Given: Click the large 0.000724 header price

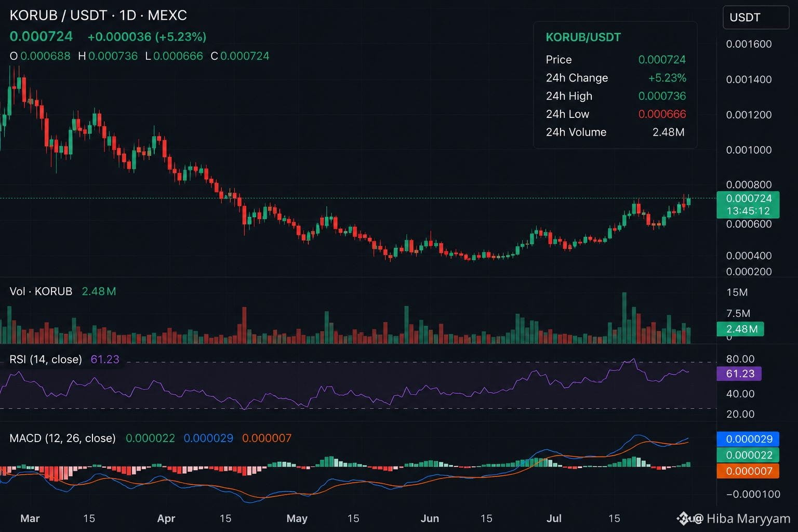Looking at the screenshot, I should click(x=41, y=36).
